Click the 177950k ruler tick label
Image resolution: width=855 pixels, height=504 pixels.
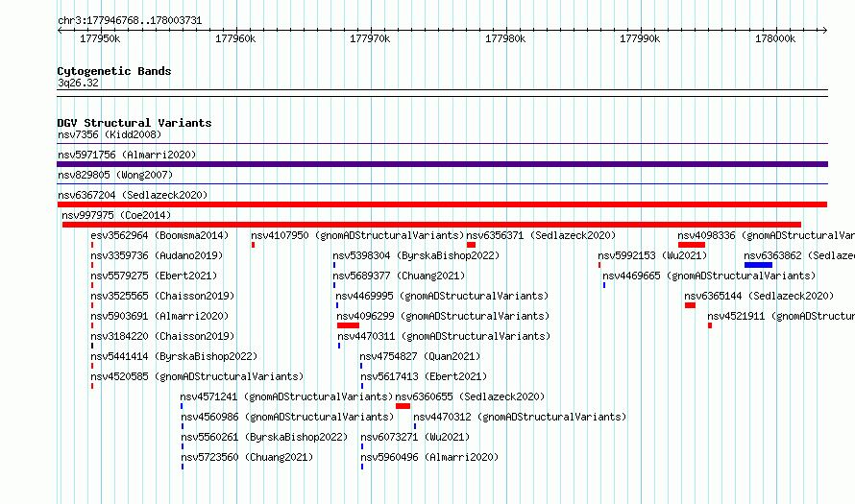tap(100, 38)
